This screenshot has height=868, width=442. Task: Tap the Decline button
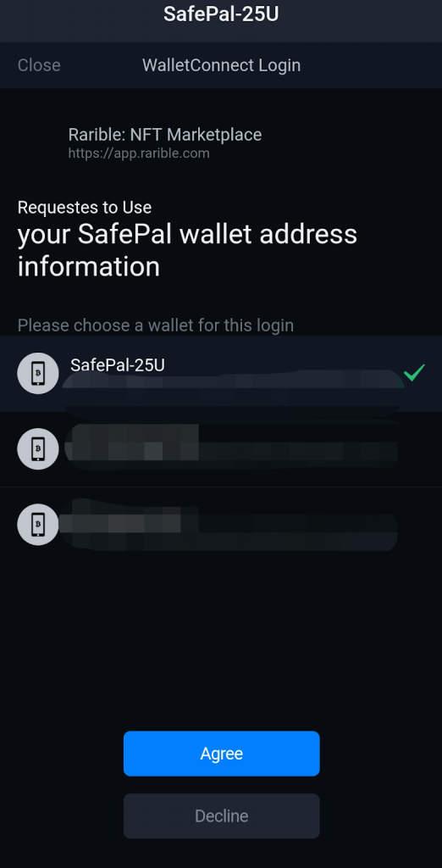pyautogui.click(x=221, y=816)
